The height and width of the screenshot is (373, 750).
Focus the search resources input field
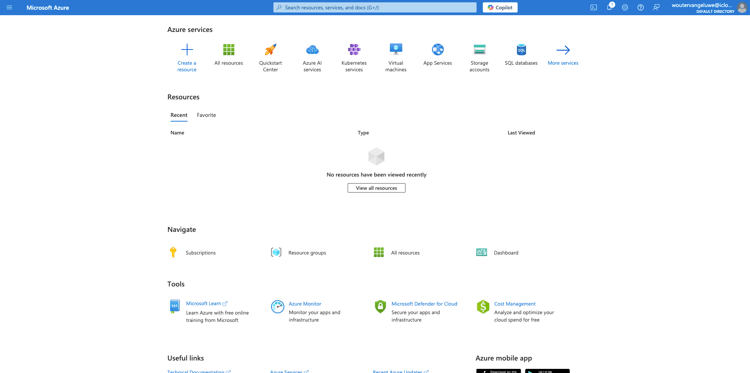point(375,7)
